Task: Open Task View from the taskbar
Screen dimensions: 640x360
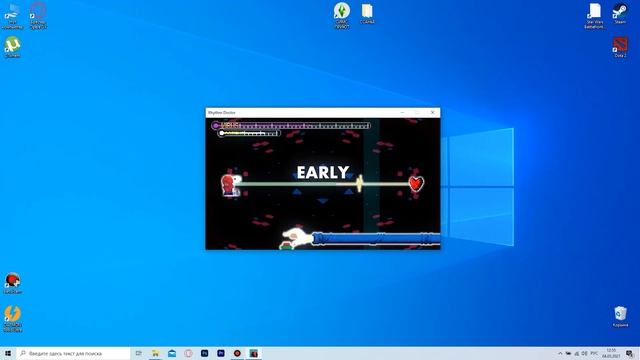Action: tap(138, 353)
